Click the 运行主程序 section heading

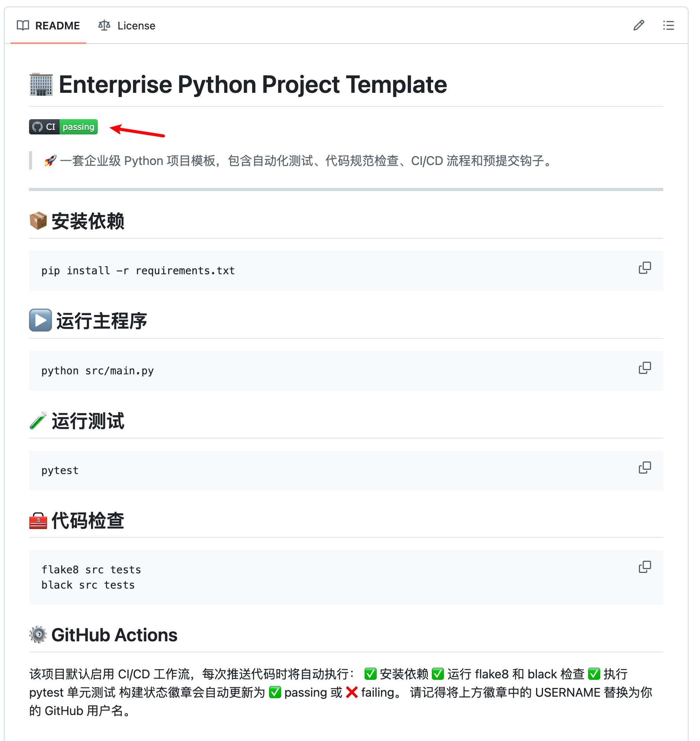[x=101, y=321]
